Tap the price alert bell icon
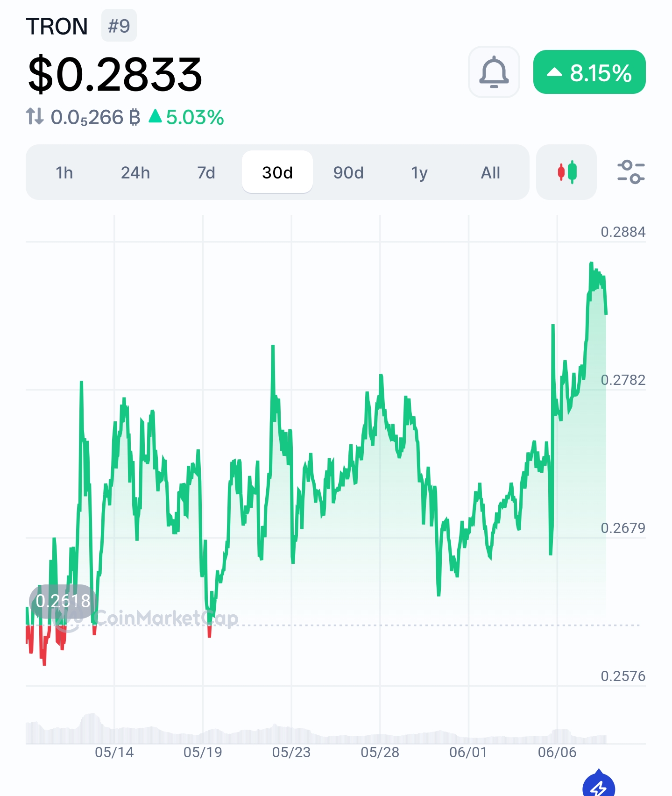Image resolution: width=672 pixels, height=796 pixels. tap(494, 72)
